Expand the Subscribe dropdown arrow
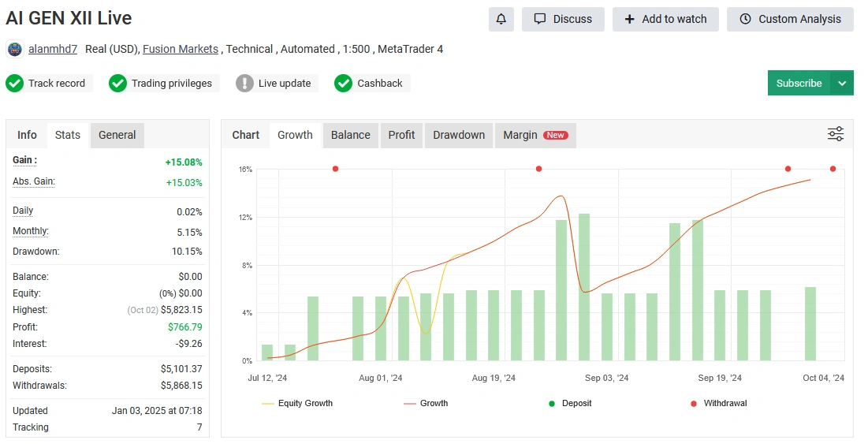The image size is (868, 444). click(842, 83)
